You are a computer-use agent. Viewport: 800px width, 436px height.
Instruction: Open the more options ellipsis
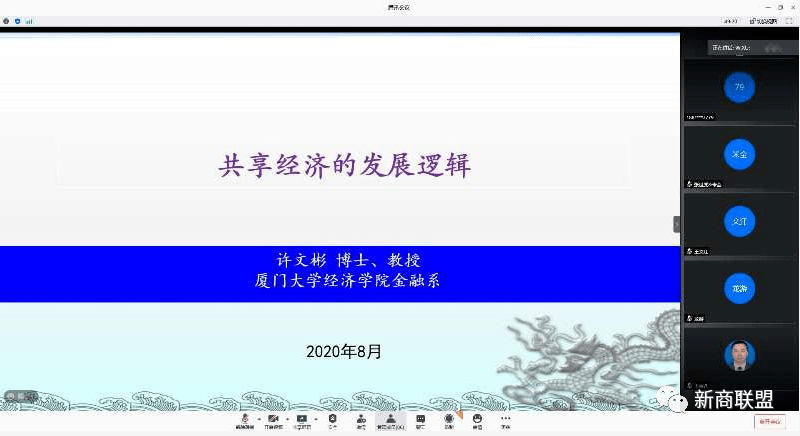click(506, 421)
